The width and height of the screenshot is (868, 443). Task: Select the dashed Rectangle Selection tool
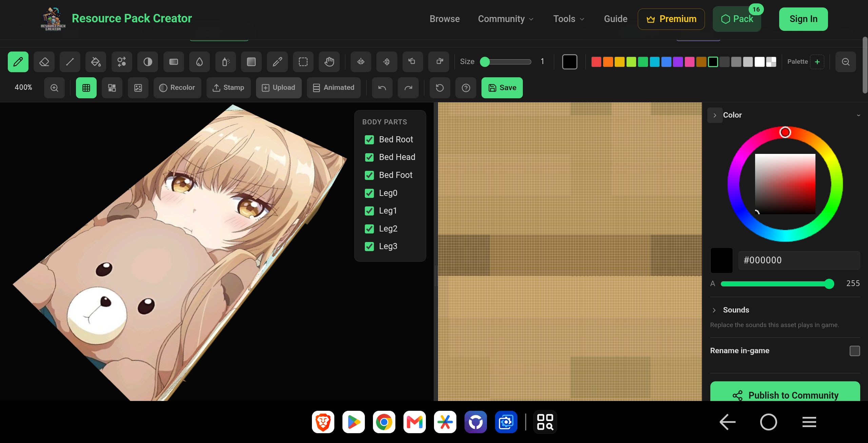click(x=303, y=62)
